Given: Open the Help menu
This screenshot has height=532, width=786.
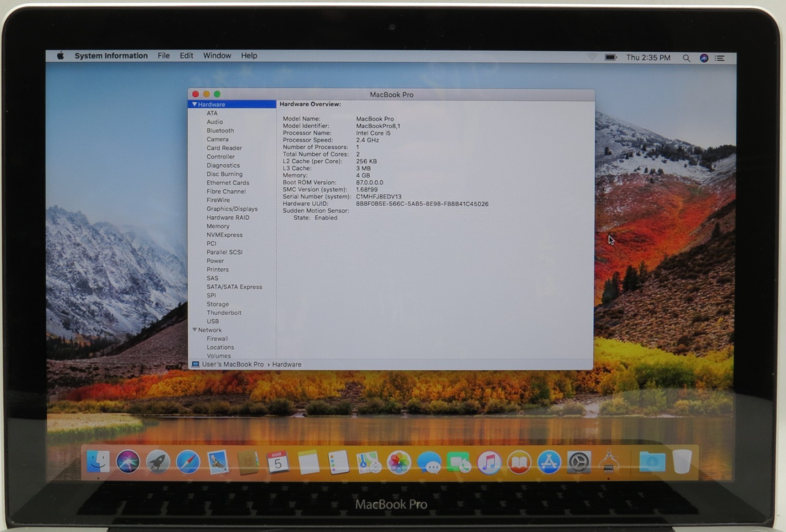Looking at the screenshot, I should point(249,56).
